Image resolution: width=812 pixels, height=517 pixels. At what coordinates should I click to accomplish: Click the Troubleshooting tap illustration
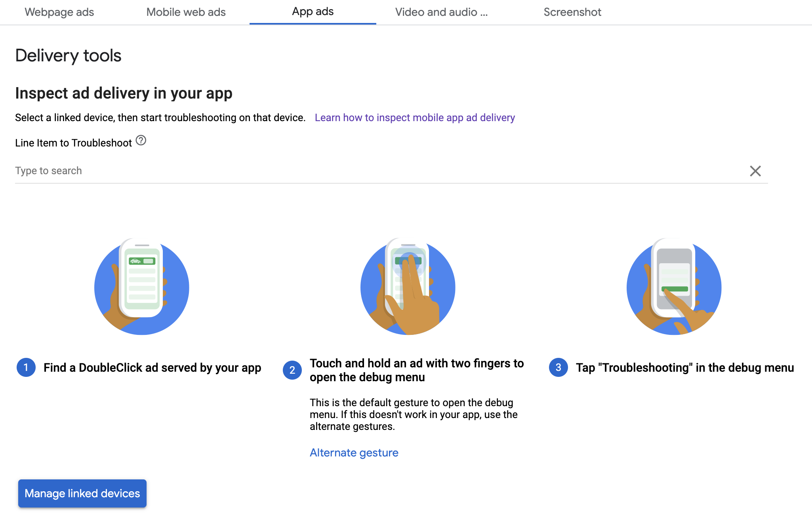click(x=674, y=287)
